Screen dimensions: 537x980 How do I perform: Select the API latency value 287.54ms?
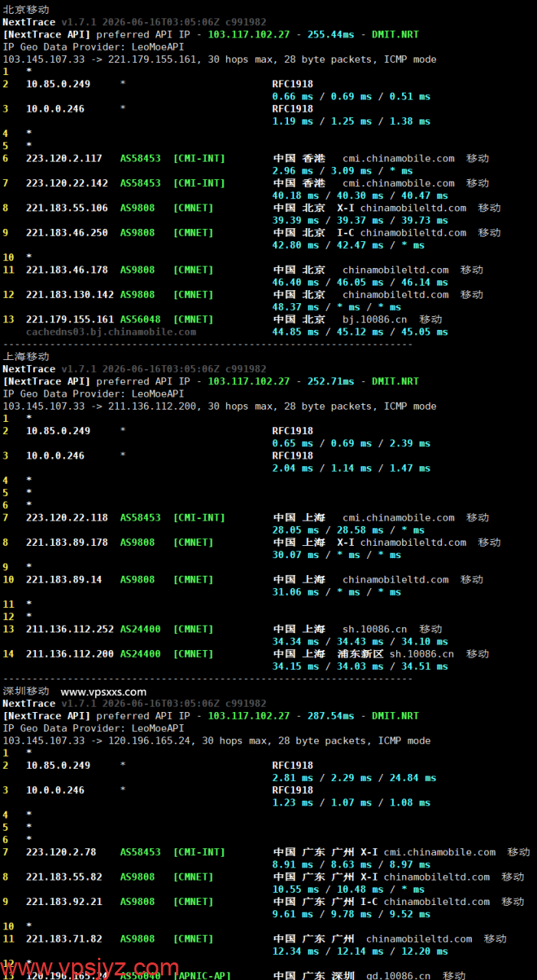point(331,716)
